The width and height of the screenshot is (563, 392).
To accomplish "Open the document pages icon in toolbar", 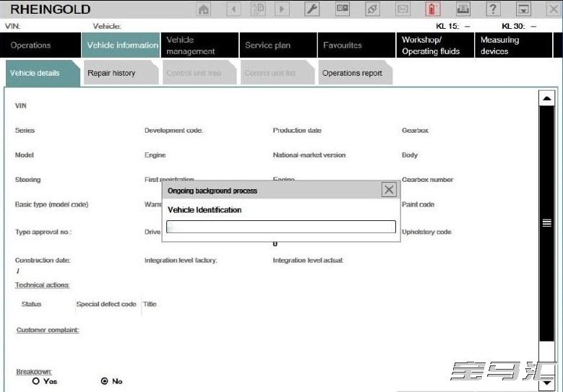I will (x=258, y=9).
